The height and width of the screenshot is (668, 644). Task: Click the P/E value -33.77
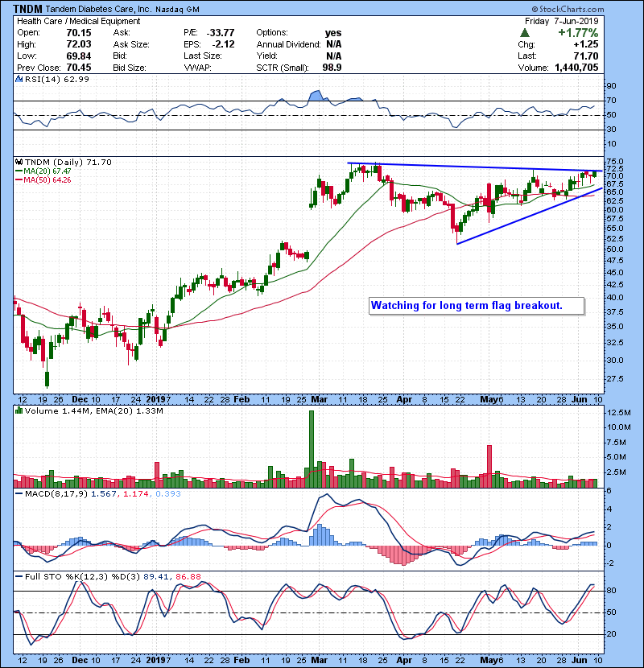pos(221,33)
